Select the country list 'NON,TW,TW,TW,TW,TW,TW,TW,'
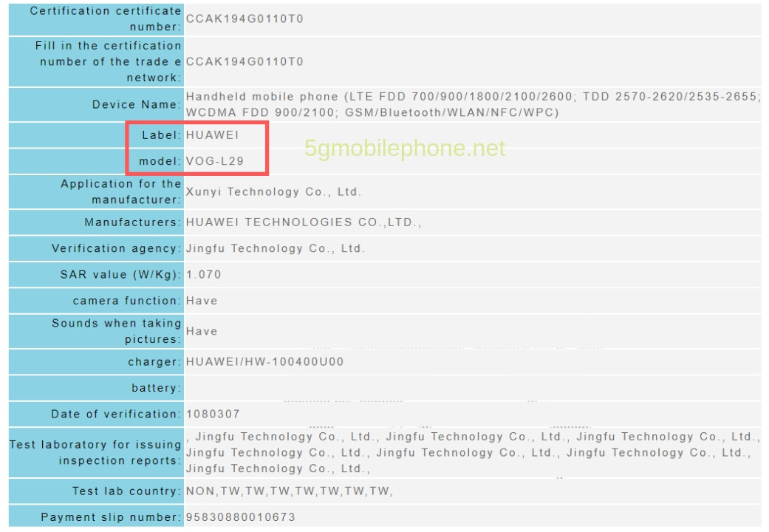 tap(290, 491)
